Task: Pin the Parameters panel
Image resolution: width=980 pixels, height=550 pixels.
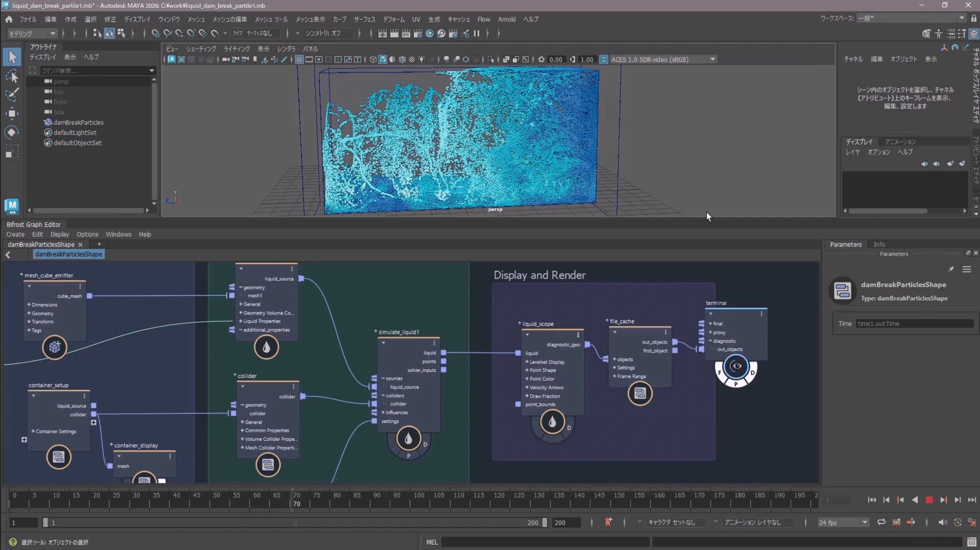Action: pyautogui.click(x=951, y=269)
